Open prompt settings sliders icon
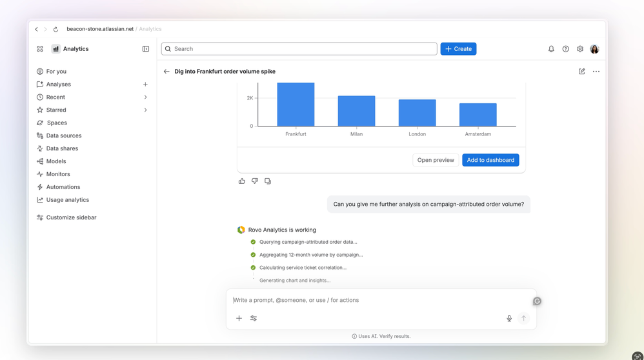Viewport: 644px width, 360px height. point(254,318)
